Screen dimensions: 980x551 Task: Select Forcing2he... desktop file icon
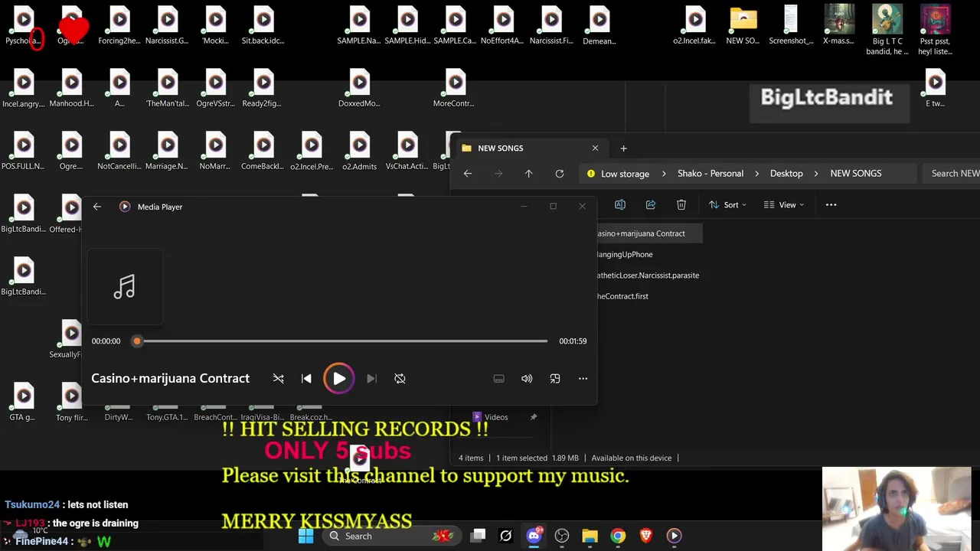[119, 26]
